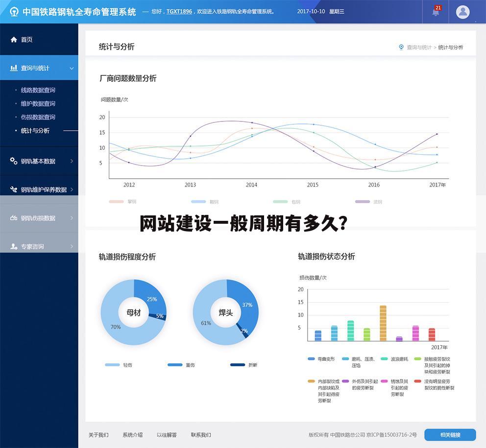Screen dimensions: 486x448
Task: Click the icon beside 钢轨伤损数据
Action: click(14, 218)
